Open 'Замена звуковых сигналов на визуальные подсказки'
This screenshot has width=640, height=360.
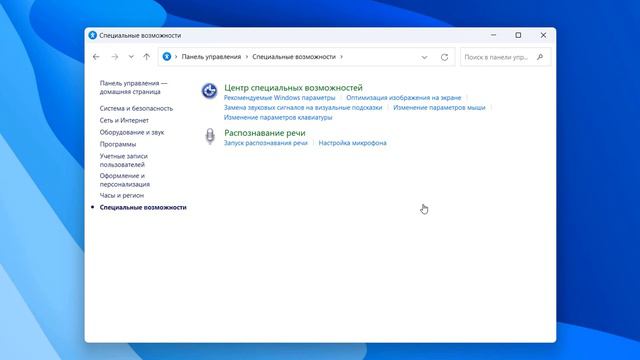pos(303,107)
